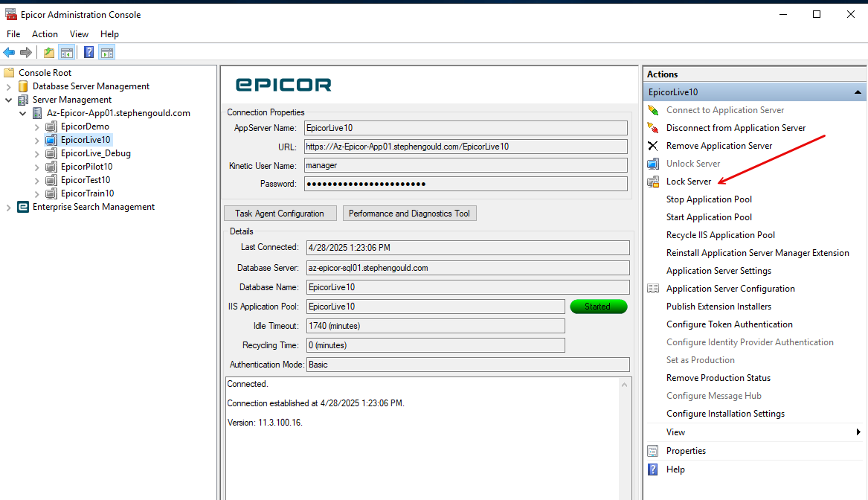Click Configure Installation Settings action
This screenshot has width=868, height=500.
(726, 414)
